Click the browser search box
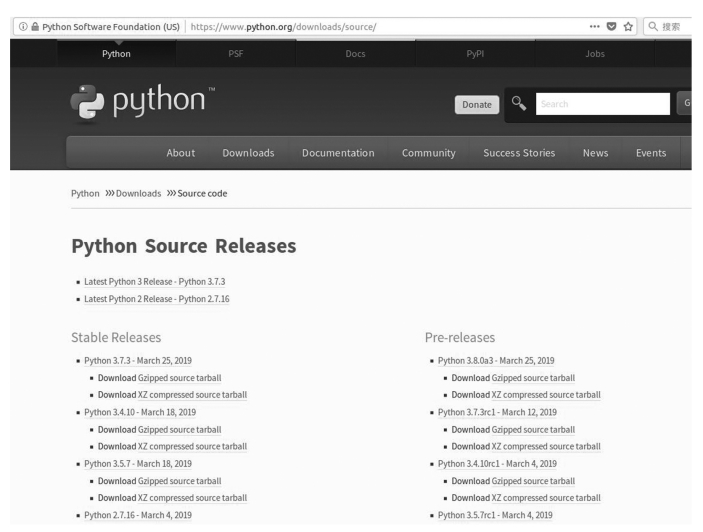 click(x=668, y=26)
